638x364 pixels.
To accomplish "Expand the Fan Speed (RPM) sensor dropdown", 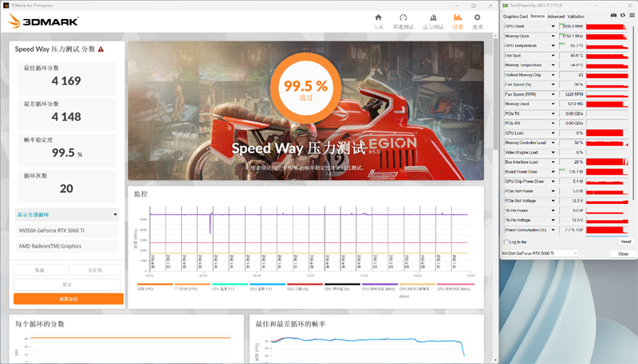I will coord(553,94).
